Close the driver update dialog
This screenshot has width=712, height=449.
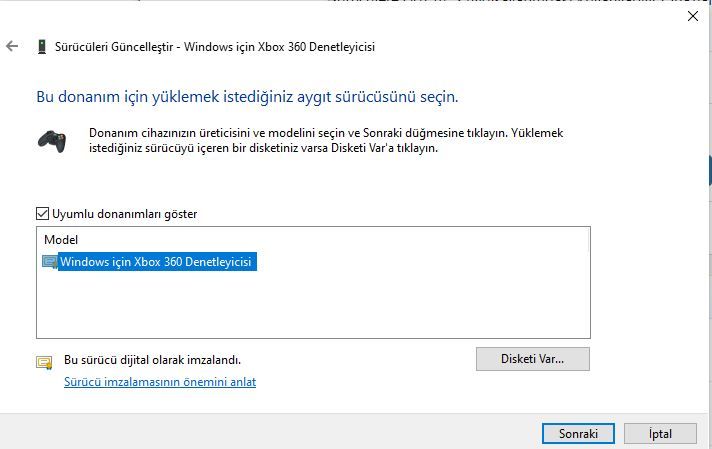coord(692,16)
